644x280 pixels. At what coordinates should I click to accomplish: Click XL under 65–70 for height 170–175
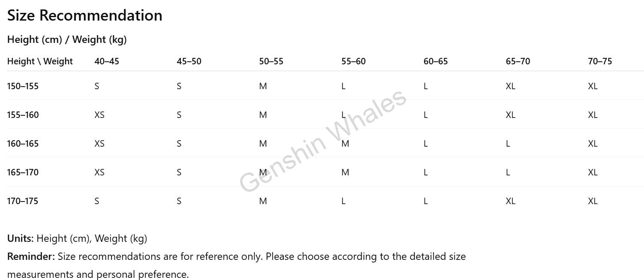[x=510, y=201]
